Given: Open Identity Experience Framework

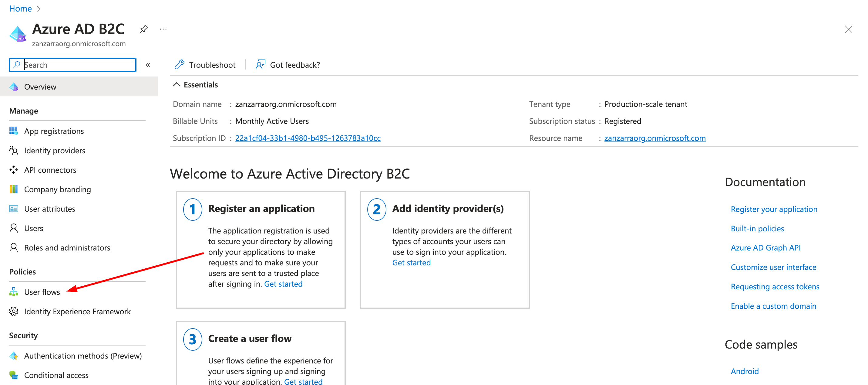Looking at the screenshot, I should (77, 311).
